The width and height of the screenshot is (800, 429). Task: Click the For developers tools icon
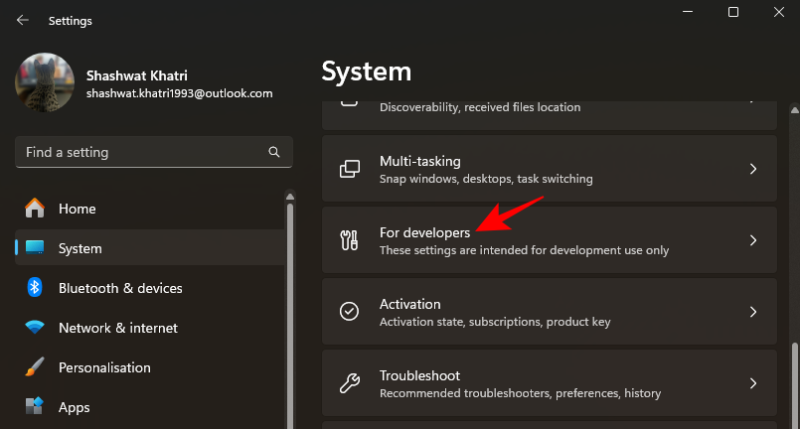pyautogui.click(x=349, y=240)
